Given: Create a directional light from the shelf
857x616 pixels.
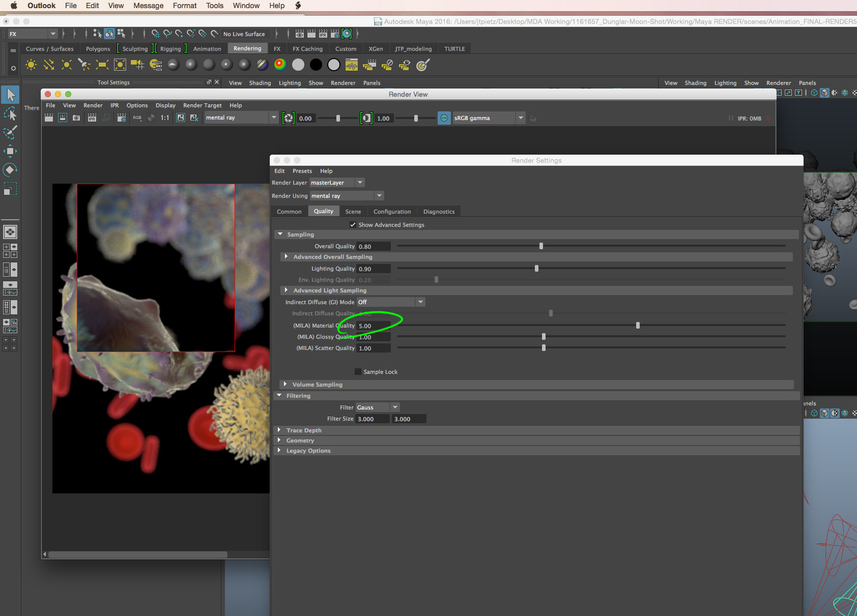Looking at the screenshot, I should [x=48, y=65].
